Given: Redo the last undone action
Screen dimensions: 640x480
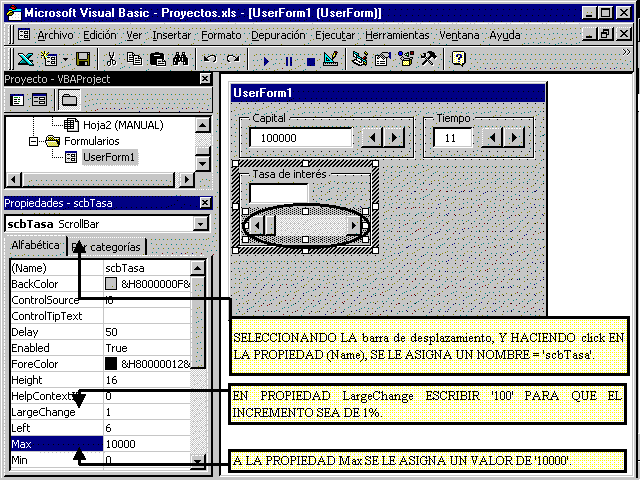Looking at the screenshot, I should (x=233, y=60).
